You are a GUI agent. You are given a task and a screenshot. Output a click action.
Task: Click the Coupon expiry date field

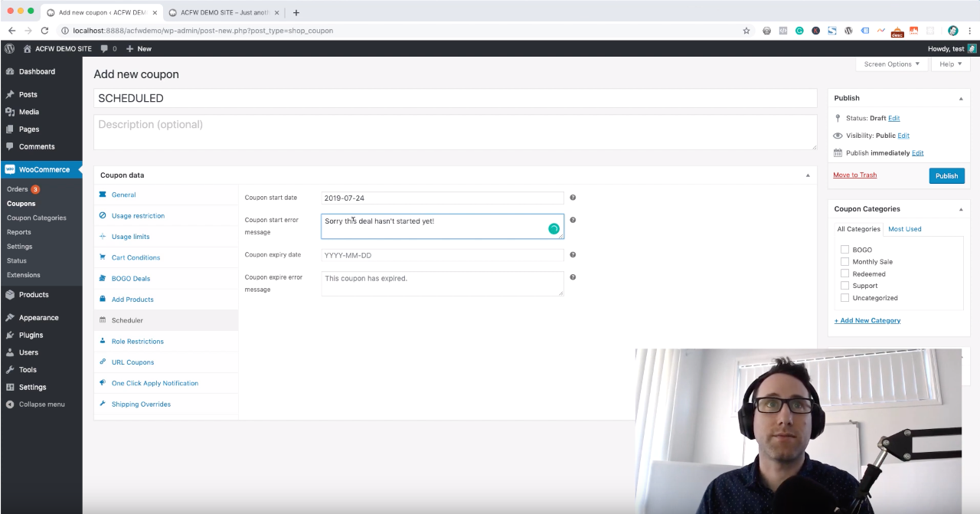[x=442, y=255]
